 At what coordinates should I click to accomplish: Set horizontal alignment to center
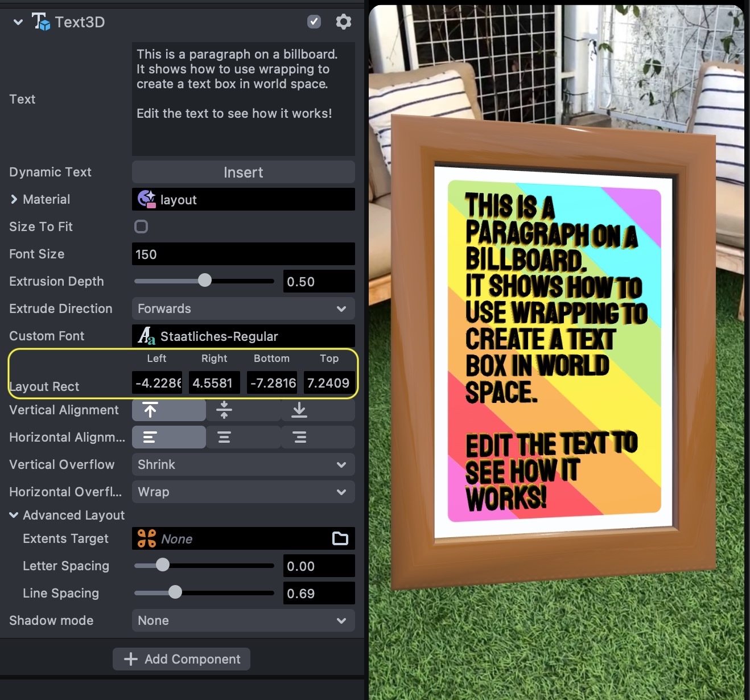(x=224, y=437)
